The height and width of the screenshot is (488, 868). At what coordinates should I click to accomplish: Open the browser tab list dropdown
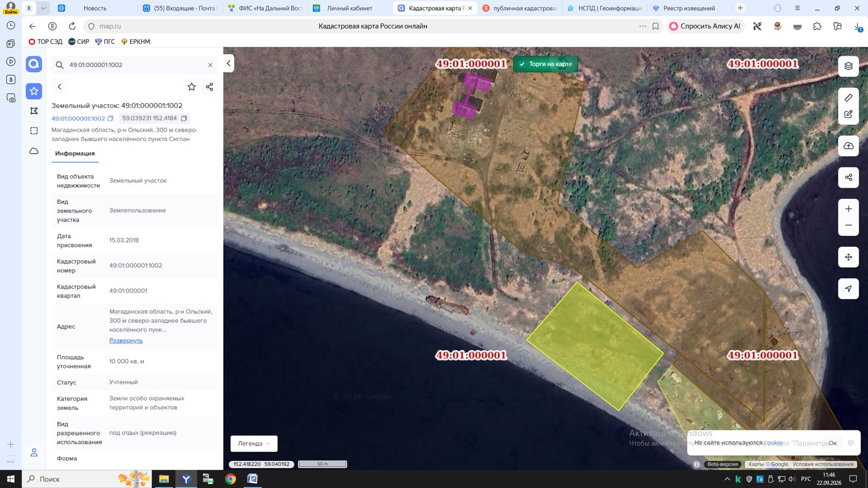[x=43, y=8]
